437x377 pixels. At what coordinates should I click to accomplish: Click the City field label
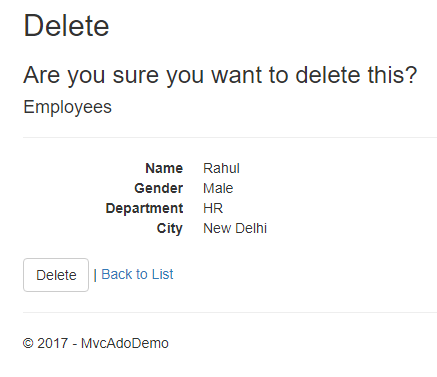170,229
